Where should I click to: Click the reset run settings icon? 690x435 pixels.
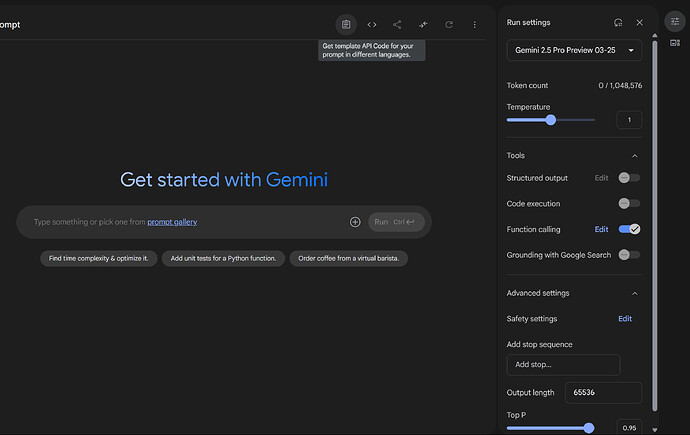[x=618, y=22]
